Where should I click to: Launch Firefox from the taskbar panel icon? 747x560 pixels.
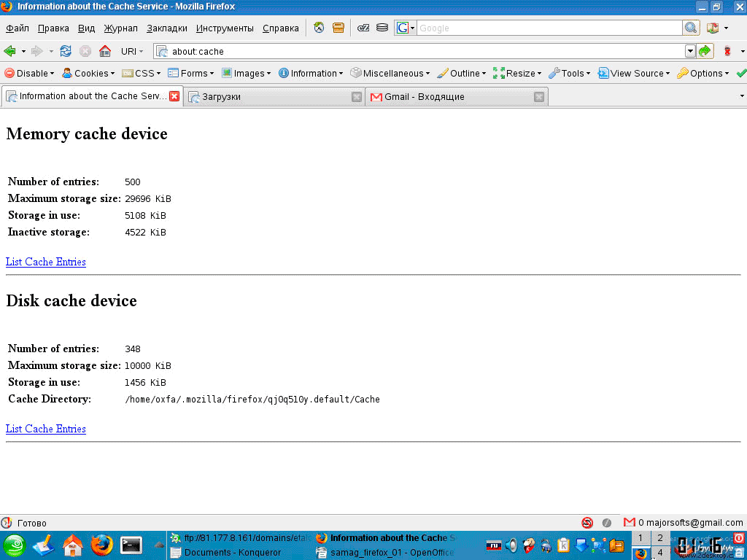[x=102, y=545]
